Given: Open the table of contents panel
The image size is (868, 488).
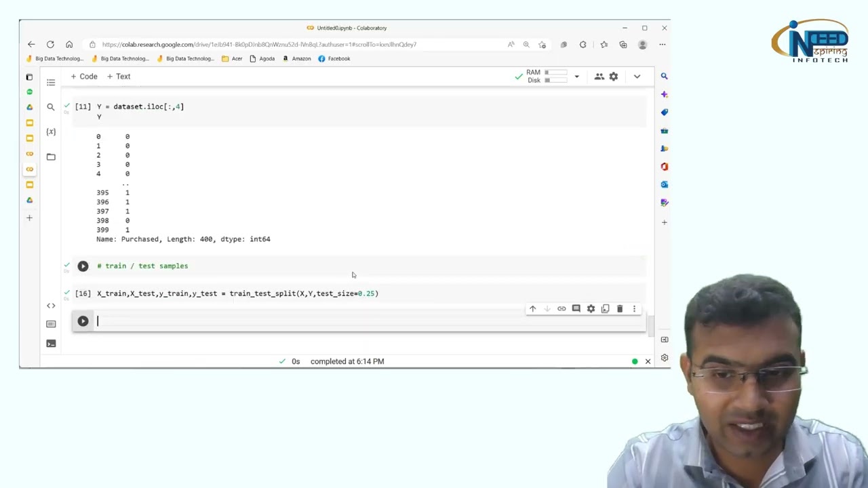Looking at the screenshot, I should [x=51, y=82].
